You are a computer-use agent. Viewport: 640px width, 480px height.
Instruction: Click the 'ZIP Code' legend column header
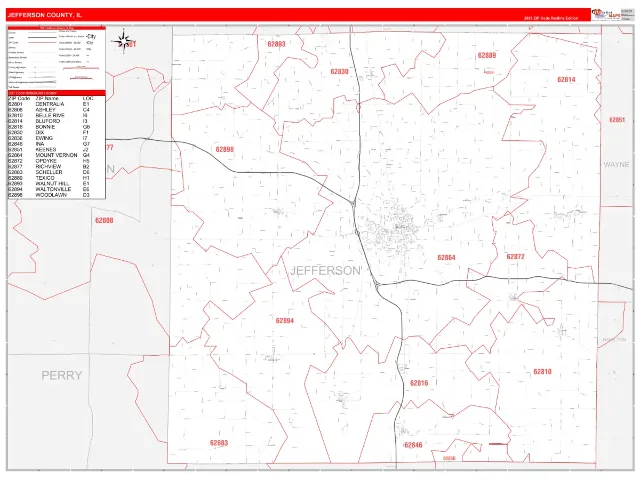pyautogui.click(x=19, y=98)
